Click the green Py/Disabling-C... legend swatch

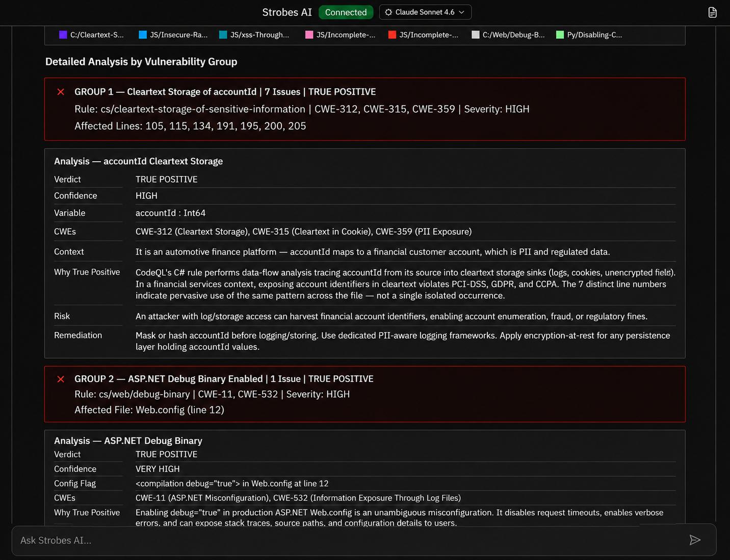click(560, 35)
